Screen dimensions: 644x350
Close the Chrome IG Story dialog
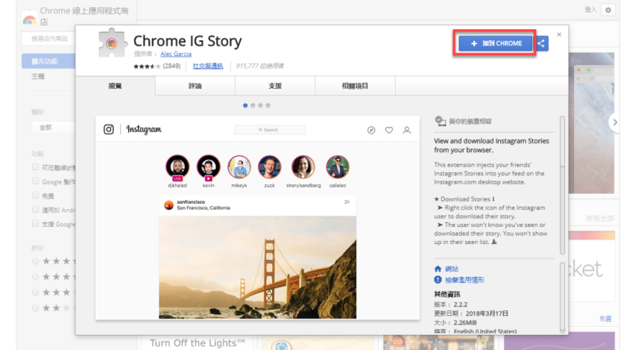pos(559,34)
